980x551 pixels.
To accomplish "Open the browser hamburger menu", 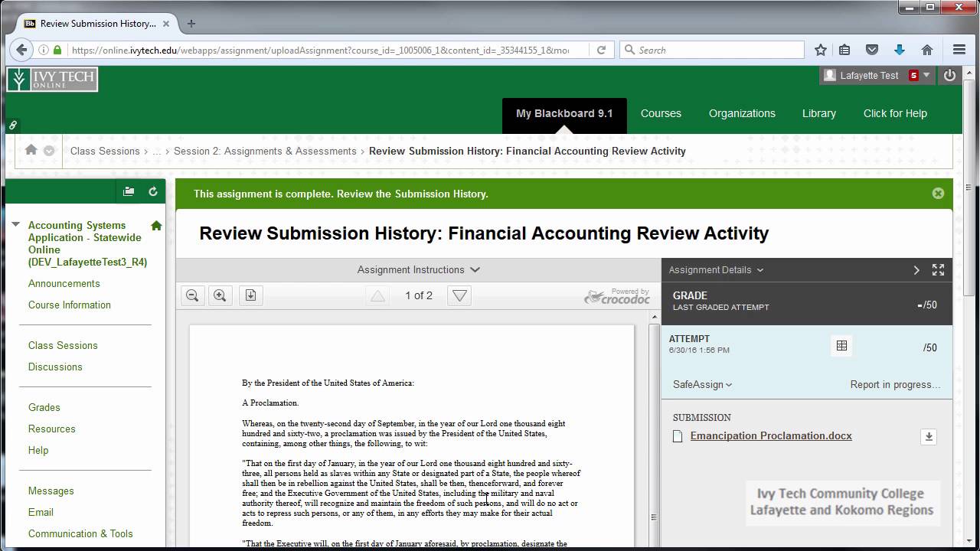I will pyautogui.click(x=959, y=50).
